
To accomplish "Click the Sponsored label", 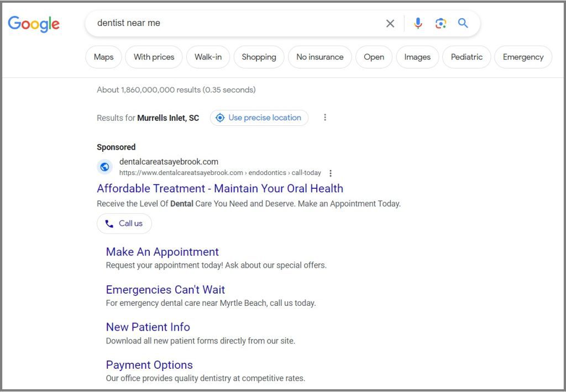I will click(116, 147).
